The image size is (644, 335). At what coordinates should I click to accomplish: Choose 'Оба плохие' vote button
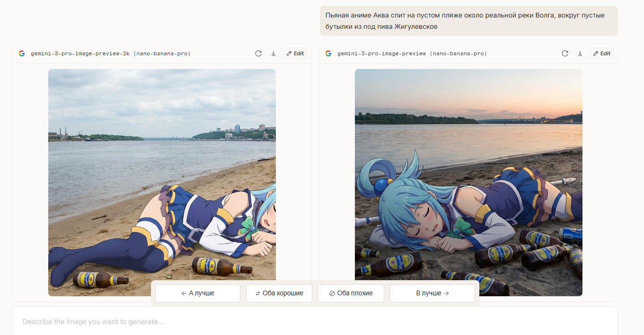pyautogui.click(x=351, y=293)
